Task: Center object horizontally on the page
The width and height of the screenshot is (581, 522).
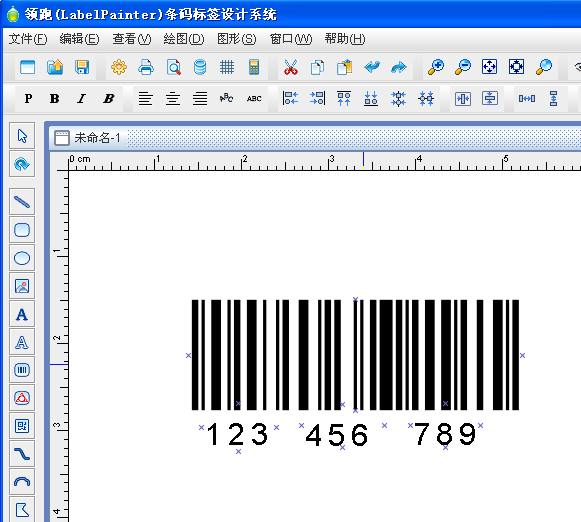Action: tap(463, 99)
